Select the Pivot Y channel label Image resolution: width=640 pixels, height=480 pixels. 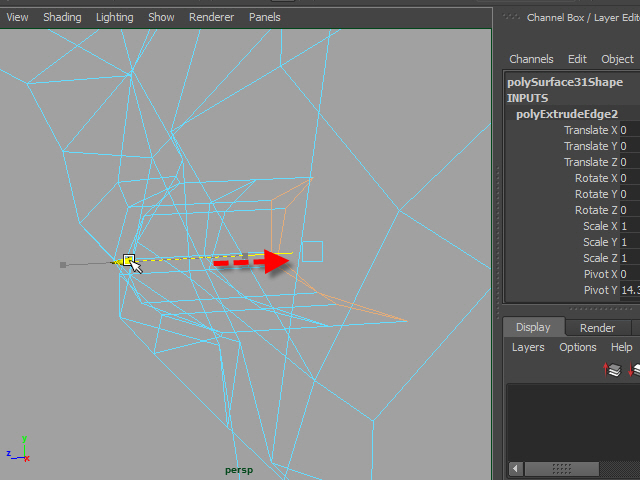(600, 290)
